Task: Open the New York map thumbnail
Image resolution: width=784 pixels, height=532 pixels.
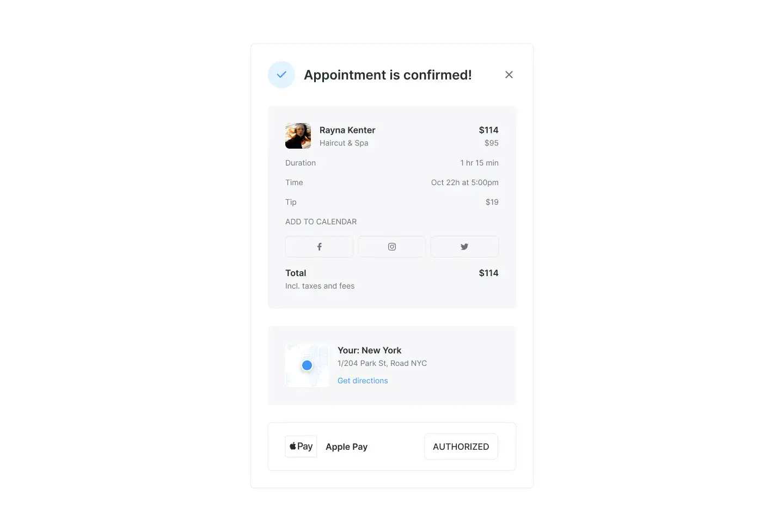Action: pos(307,365)
